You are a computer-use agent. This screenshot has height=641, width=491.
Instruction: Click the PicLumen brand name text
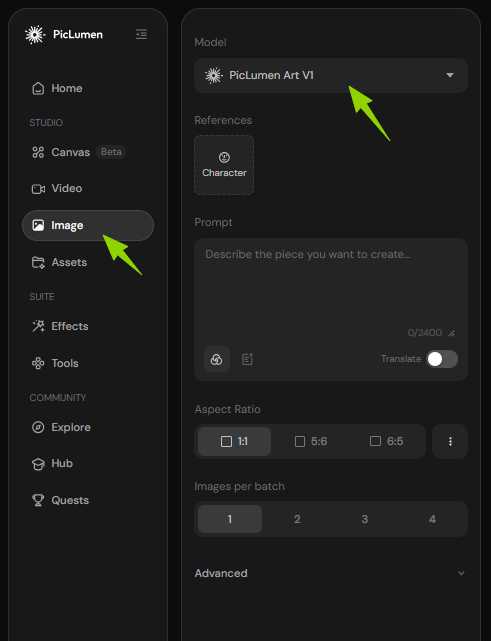pos(78,34)
